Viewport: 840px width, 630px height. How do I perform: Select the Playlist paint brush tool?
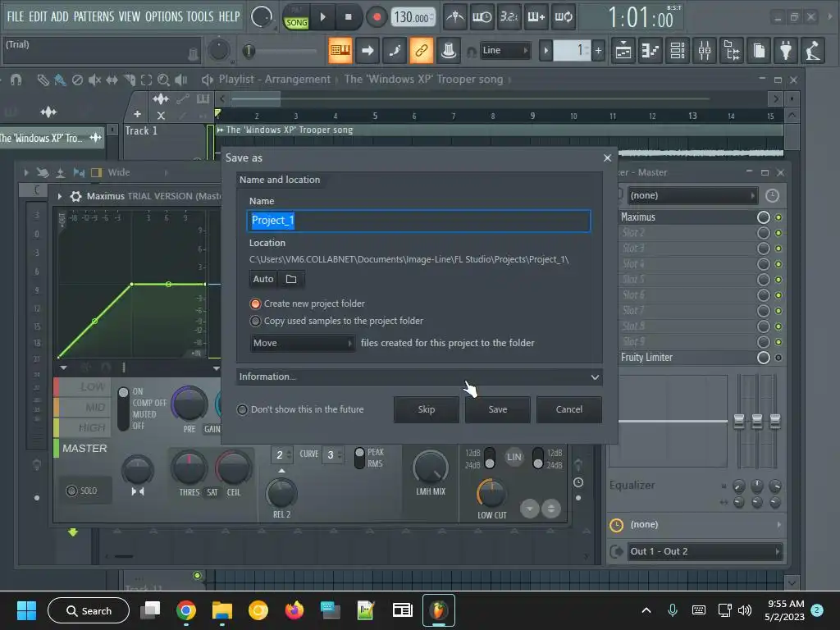coord(60,80)
